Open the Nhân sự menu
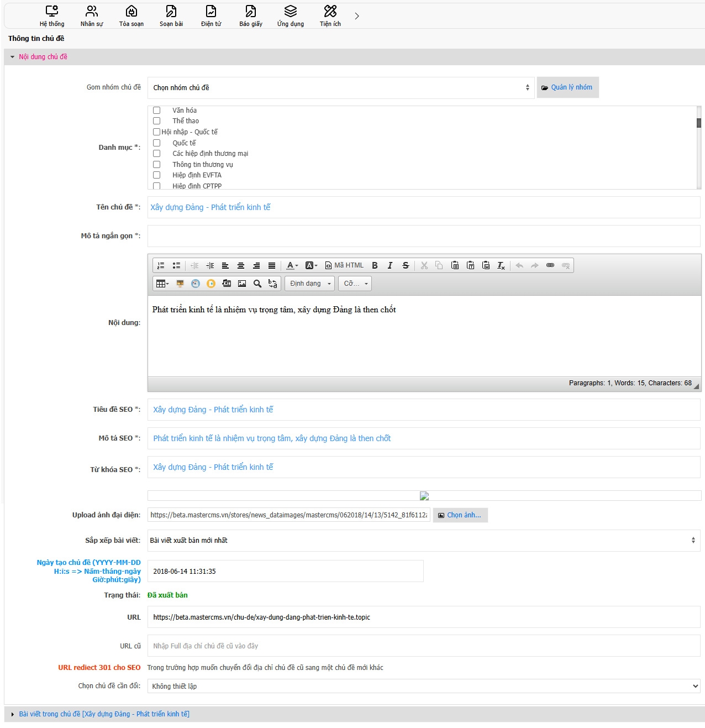Viewport: 705px width, 728px height. [x=92, y=16]
